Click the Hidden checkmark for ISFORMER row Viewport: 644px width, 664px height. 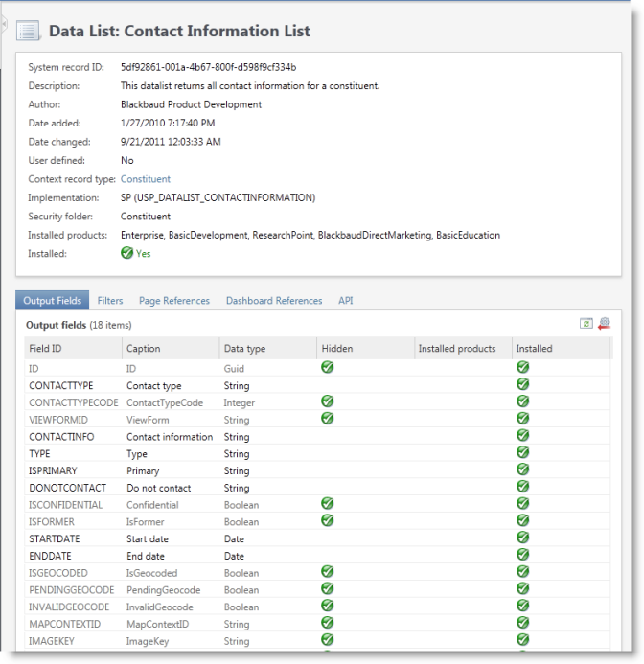328,521
